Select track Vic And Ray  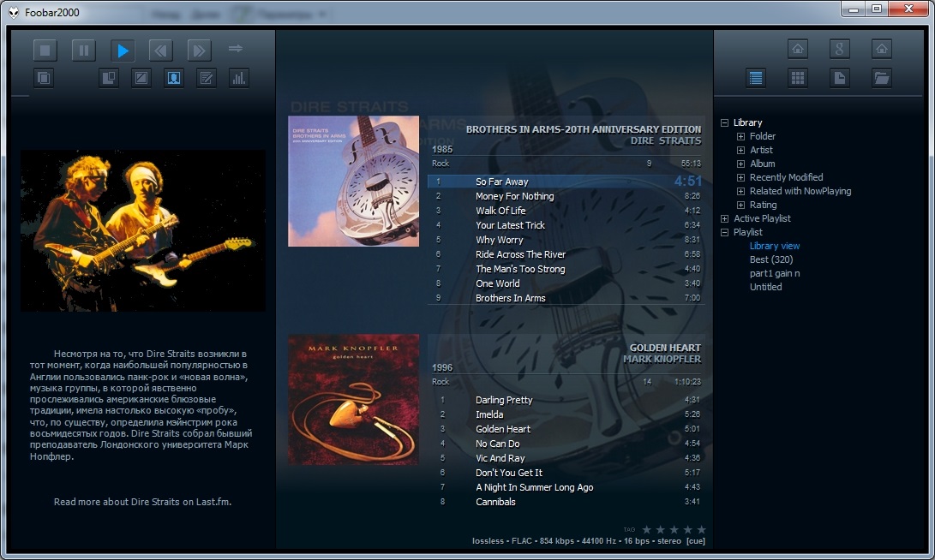click(x=566, y=458)
